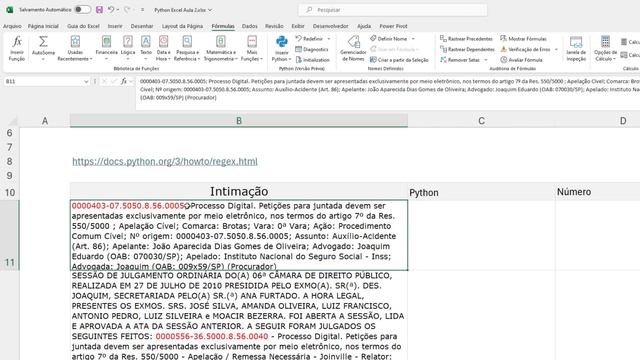Click the Inserir Python icon

282,42
